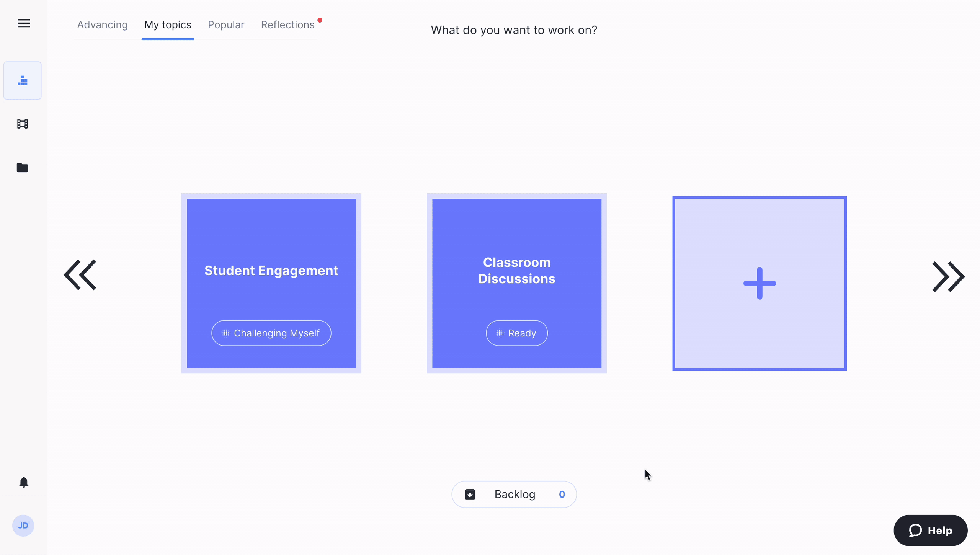The height and width of the screenshot is (555, 980).
Task: Open the Backlog button
Action: (514, 495)
